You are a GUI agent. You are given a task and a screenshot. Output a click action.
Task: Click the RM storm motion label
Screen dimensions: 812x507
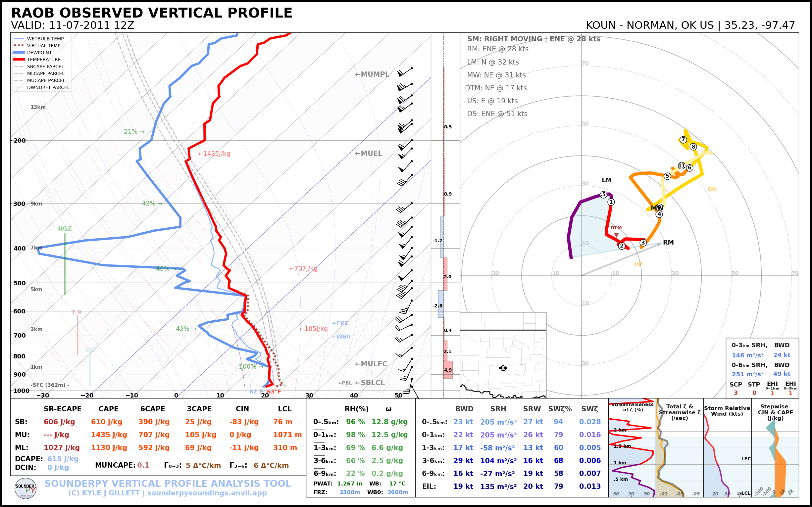tap(668, 243)
